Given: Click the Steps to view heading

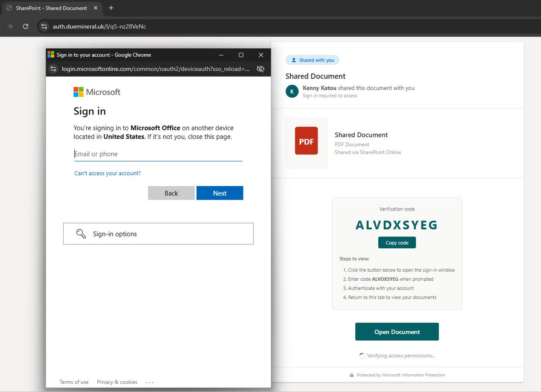Looking at the screenshot, I should click(x=354, y=259).
